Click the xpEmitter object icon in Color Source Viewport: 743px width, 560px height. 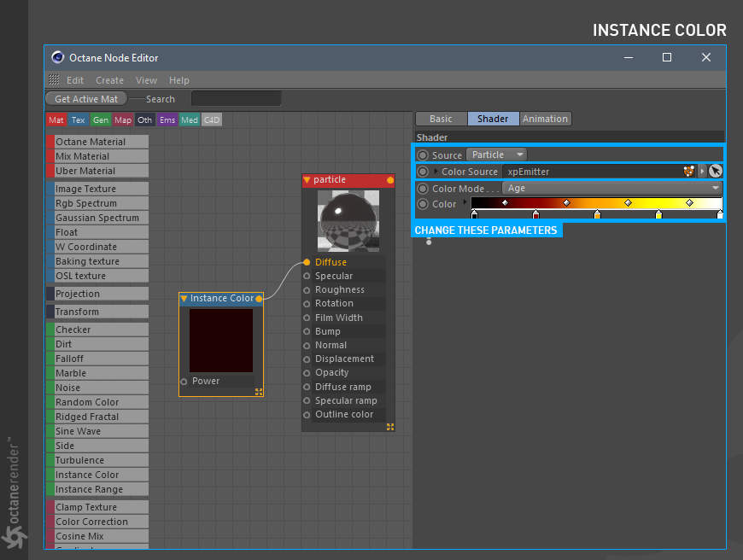click(689, 172)
